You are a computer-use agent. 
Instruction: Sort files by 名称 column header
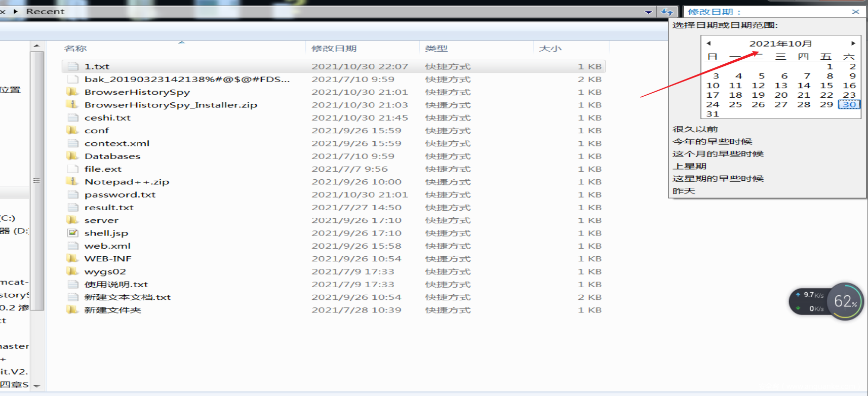75,48
